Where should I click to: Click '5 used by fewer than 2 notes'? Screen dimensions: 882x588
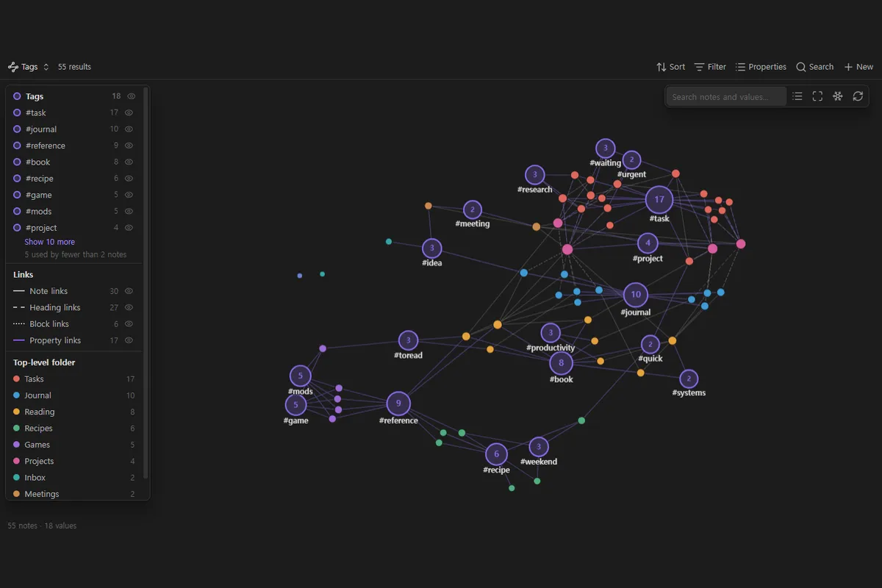point(76,255)
